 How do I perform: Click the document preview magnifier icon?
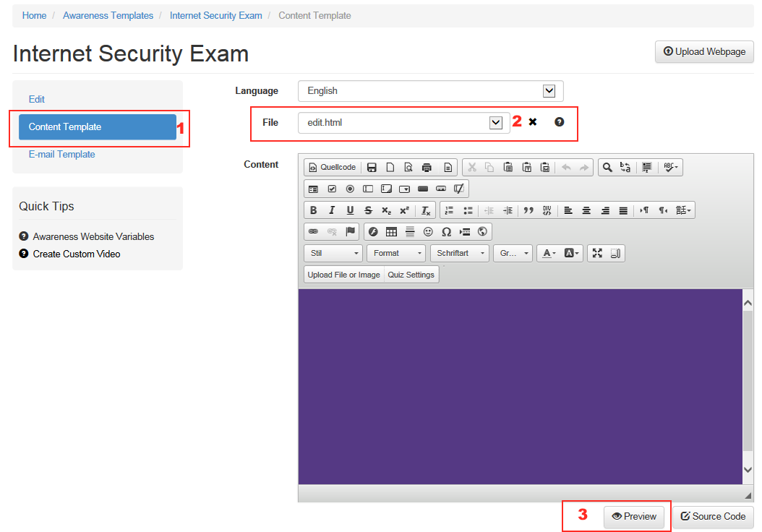coord(408,167)
